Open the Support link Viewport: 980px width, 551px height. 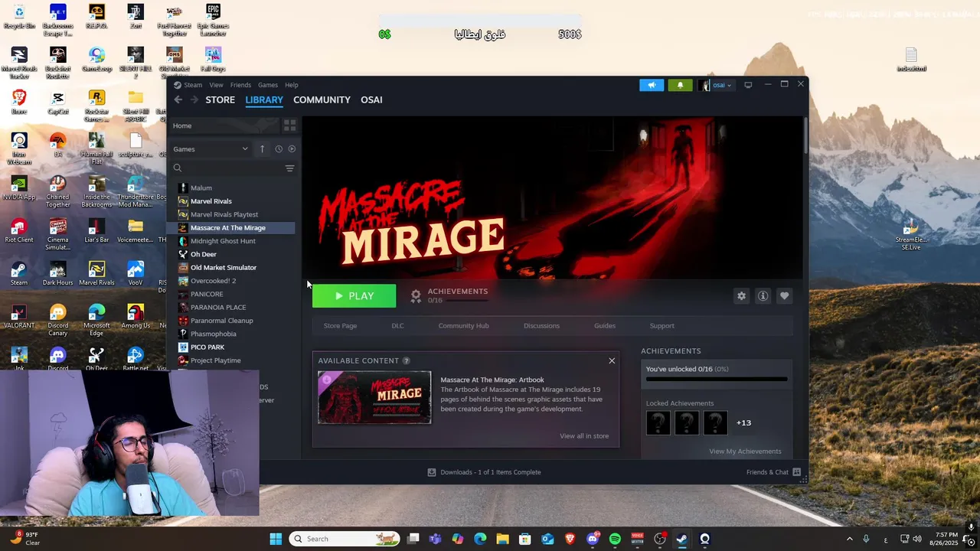[662, 326]
